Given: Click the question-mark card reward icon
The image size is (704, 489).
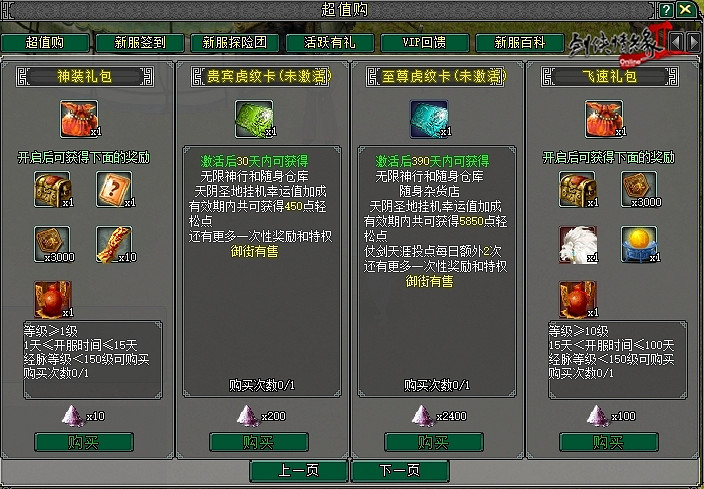Looking at the screenshot, I should (x=114, y=189).
